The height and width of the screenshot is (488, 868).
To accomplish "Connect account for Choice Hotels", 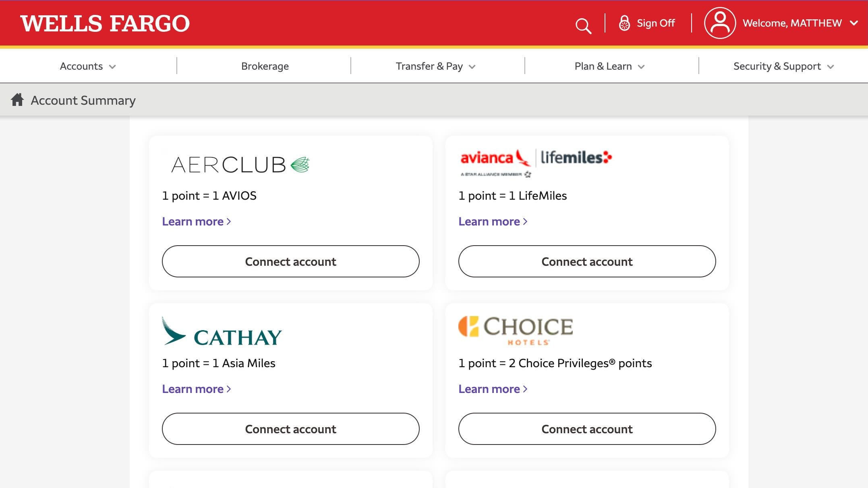I will (587, 429).
